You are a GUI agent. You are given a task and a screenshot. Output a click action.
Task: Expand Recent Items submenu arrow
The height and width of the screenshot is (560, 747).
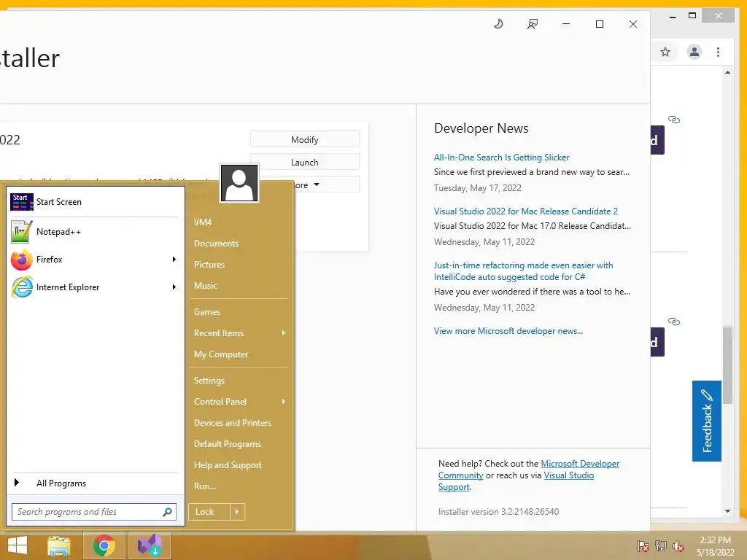click(284, 333)
